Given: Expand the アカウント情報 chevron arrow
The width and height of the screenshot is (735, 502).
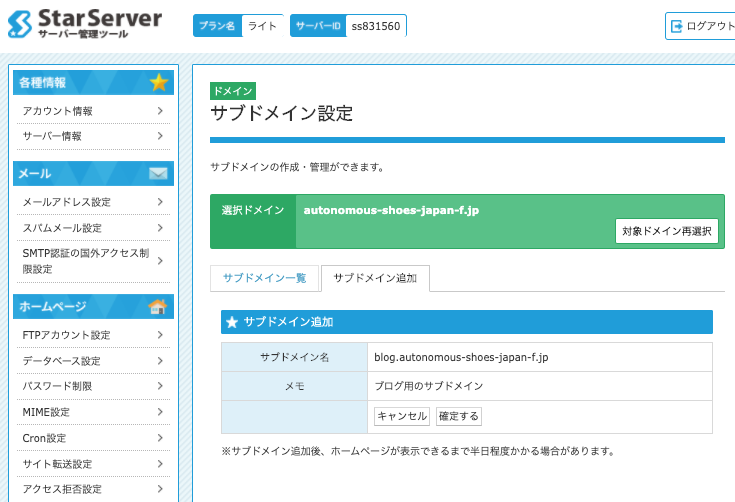Looking at the screenshot, I should click(x=160, y=111).
